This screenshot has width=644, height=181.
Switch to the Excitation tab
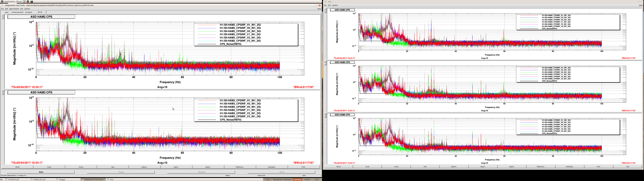[x=29, y=12]
